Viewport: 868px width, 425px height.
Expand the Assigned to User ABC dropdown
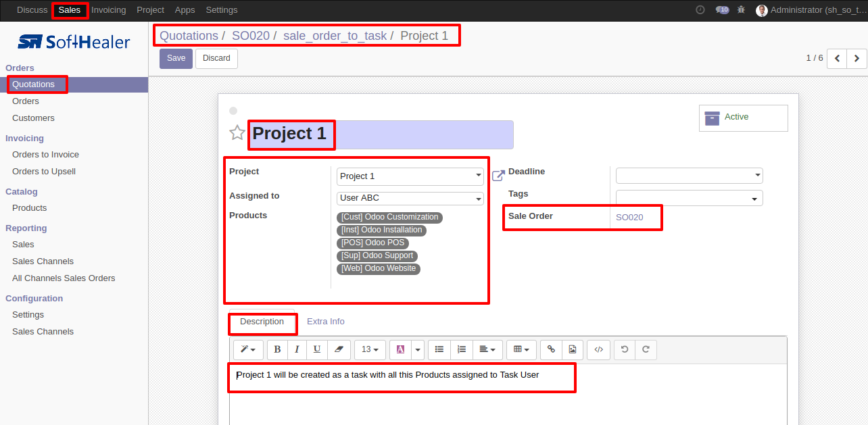[410, 199]
